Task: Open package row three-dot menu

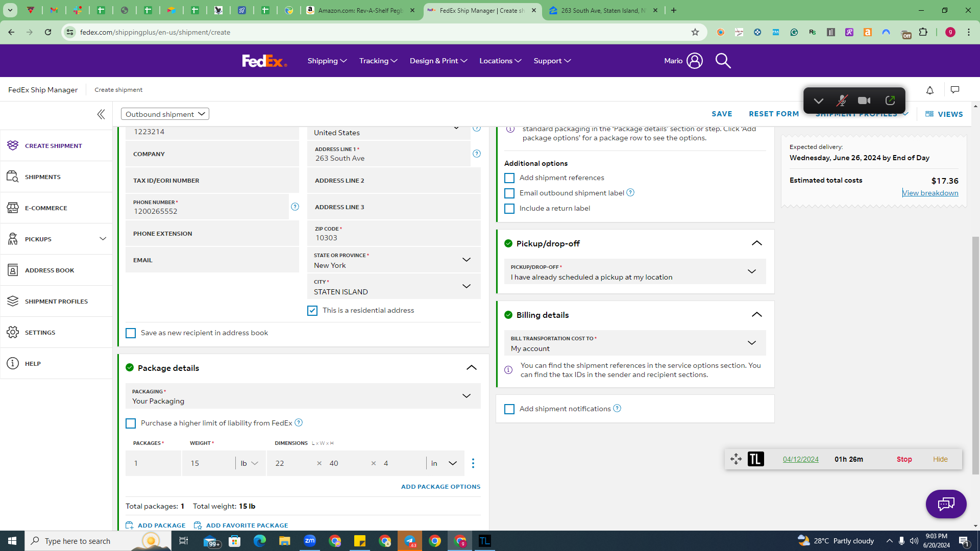Action: point(473,463)
